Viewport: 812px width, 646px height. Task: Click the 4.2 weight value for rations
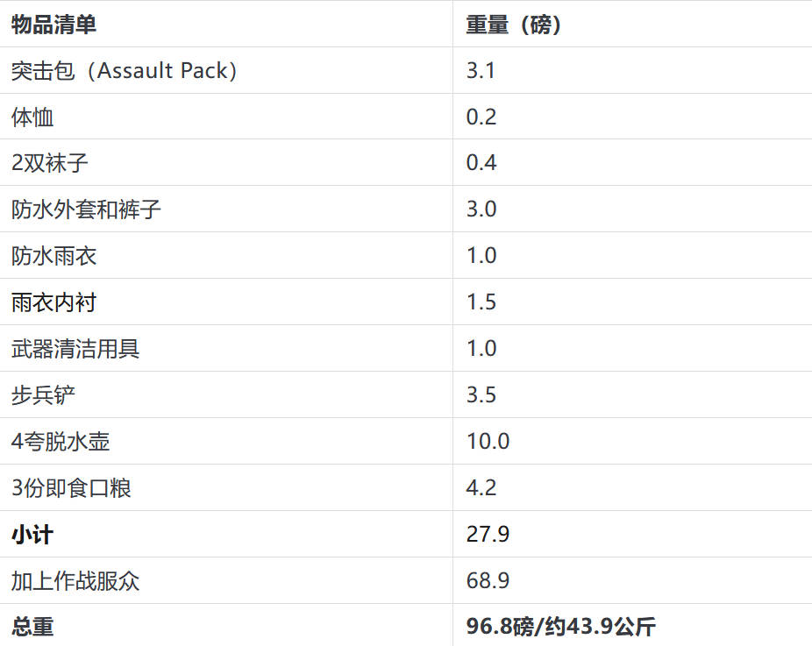481,488
